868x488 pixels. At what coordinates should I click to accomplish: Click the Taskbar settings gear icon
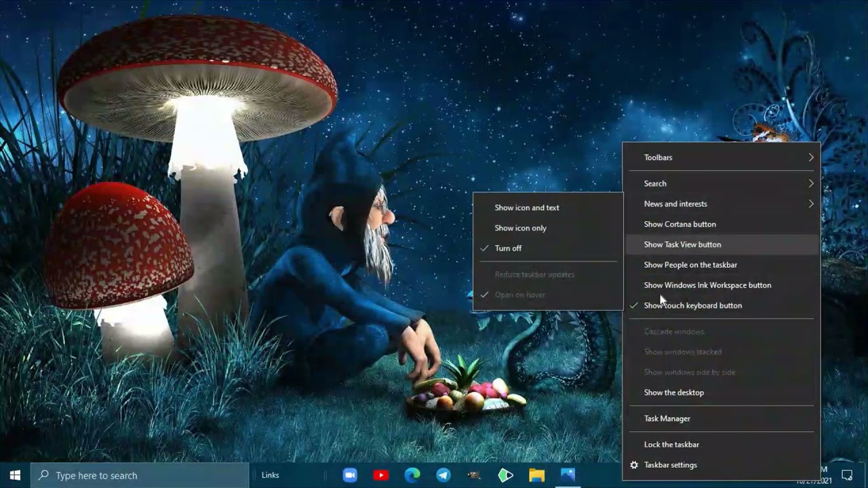634,465
